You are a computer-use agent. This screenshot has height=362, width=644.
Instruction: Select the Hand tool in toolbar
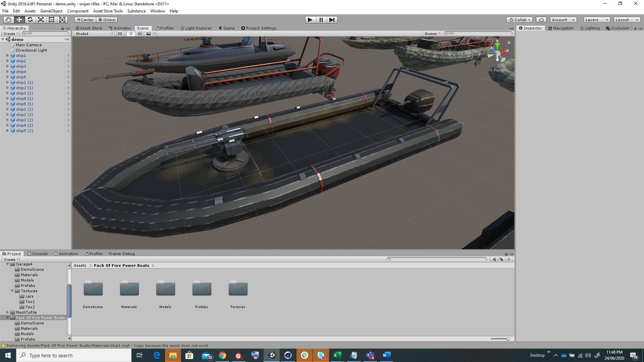coord(8,20)
